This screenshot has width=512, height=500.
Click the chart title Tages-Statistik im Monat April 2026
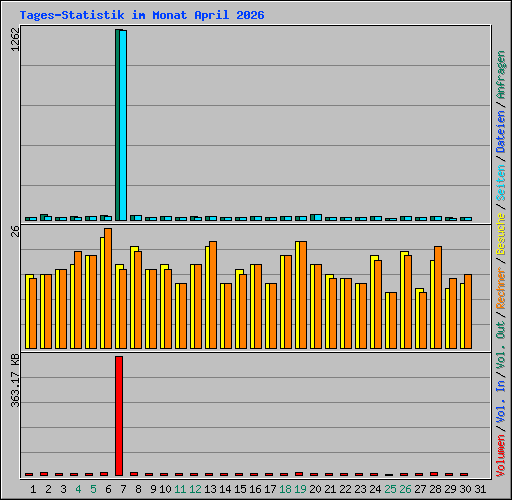[142, 15]
